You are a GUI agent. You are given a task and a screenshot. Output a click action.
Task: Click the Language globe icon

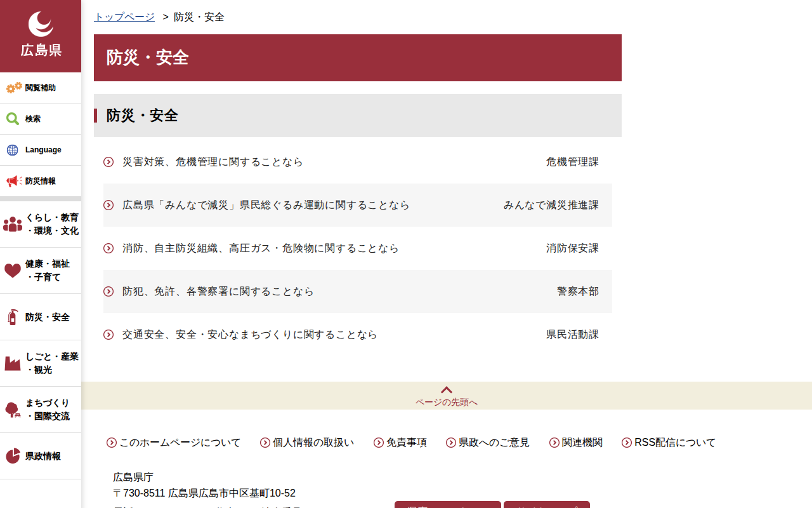point(13,150)
